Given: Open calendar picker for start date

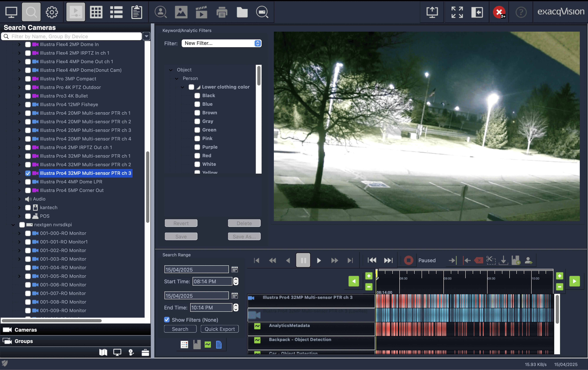Looking at the screenshot, I should [234, 269].
